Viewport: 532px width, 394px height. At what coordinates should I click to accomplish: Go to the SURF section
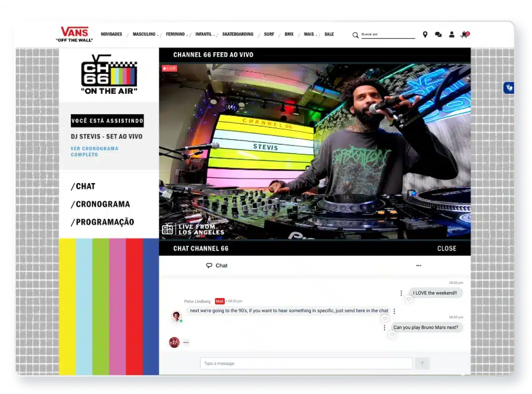click(x=269, y=34)
